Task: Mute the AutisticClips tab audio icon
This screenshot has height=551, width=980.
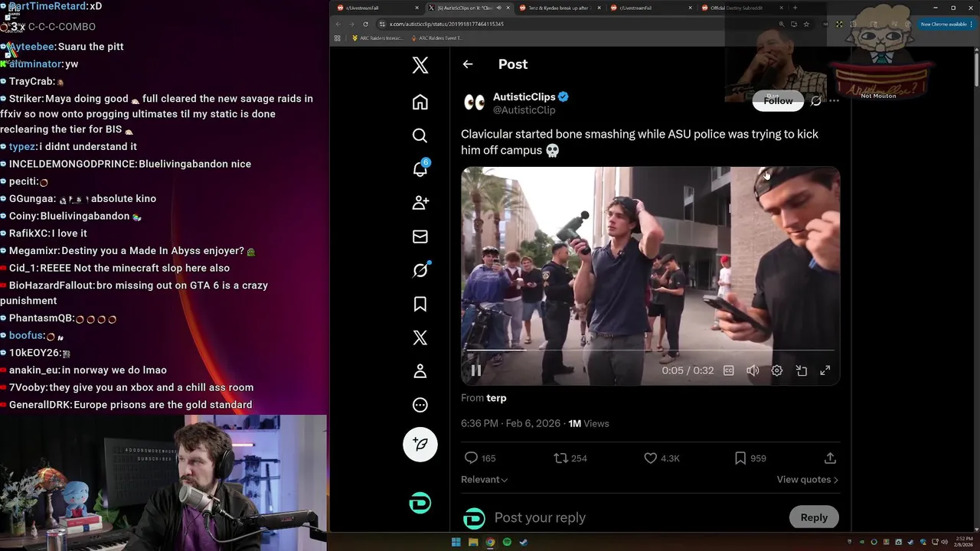Action: point(498,8)
